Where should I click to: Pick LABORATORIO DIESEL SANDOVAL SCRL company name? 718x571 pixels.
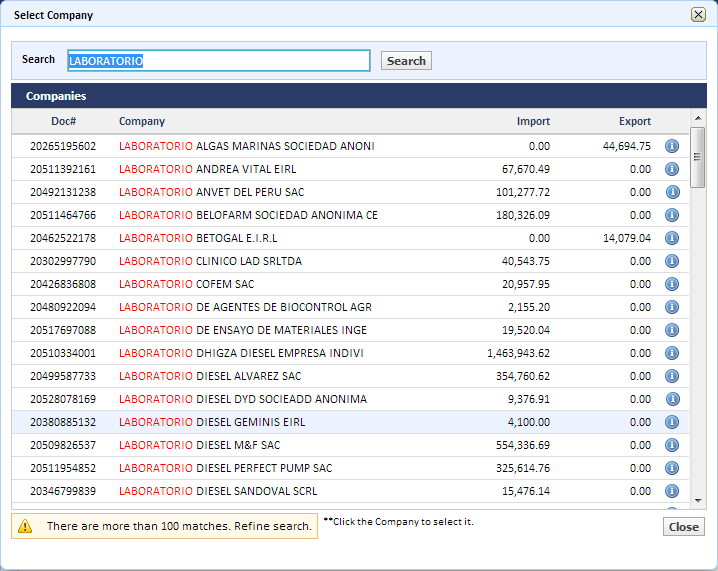218,491
